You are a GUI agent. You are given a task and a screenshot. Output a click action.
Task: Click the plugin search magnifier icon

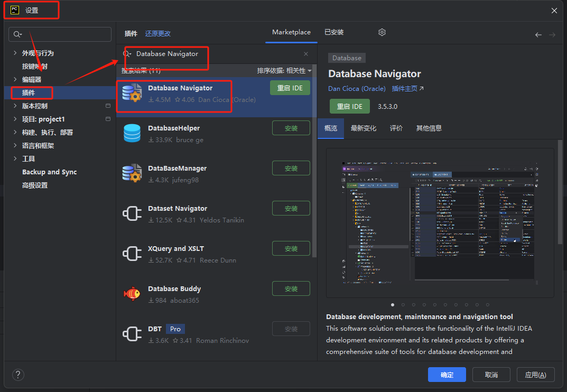click(x=127, y=54)
